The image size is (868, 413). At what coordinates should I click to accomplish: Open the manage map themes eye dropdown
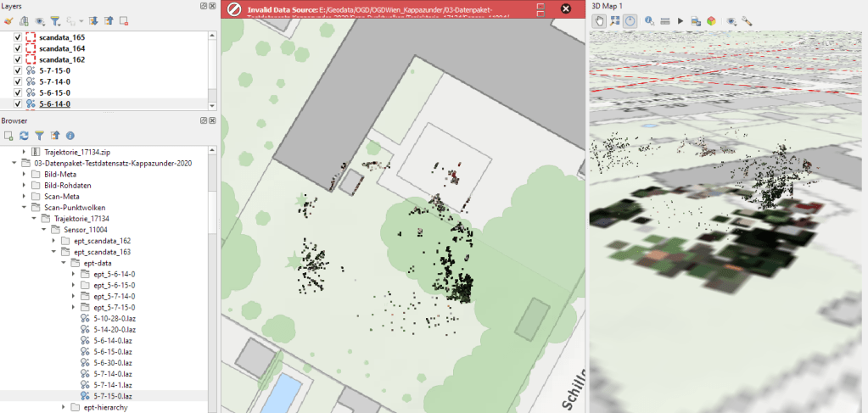click(40, 20)
